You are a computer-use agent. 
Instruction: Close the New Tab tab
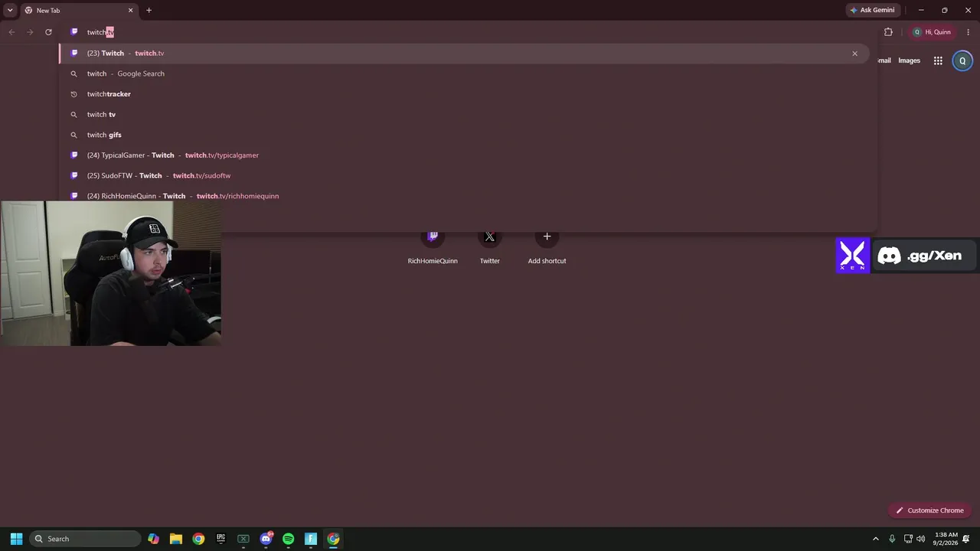(x=130, y=11)
